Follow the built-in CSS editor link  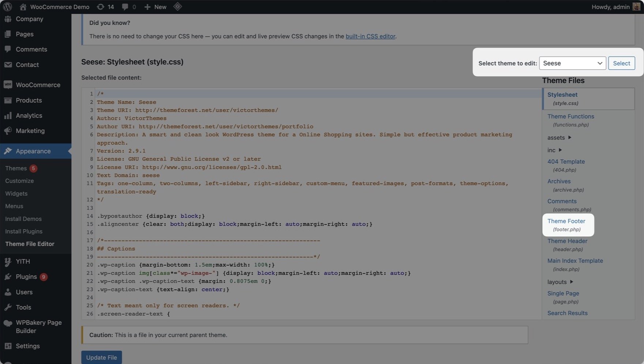(370, 36)
